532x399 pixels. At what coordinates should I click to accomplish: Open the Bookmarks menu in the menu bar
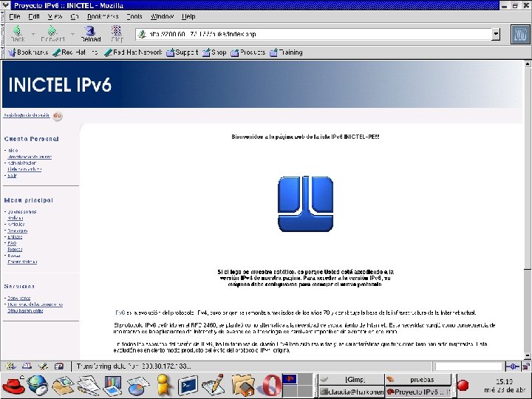point(103,16)
